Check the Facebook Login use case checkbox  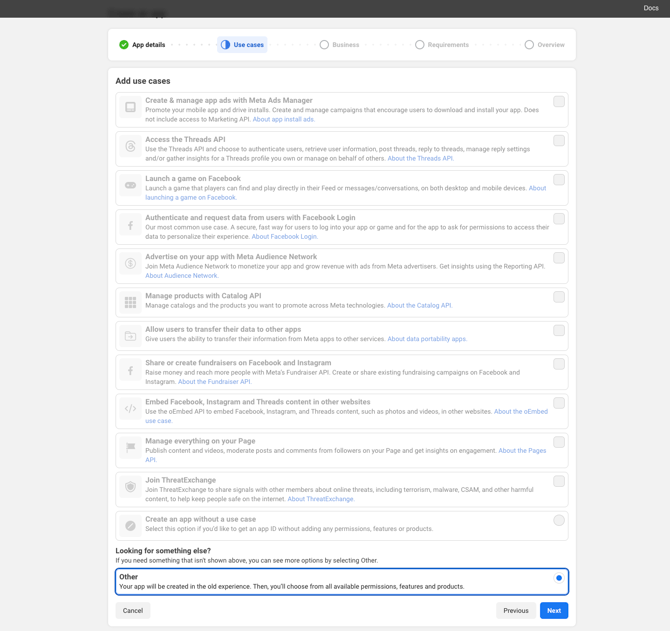coord(558,219)
